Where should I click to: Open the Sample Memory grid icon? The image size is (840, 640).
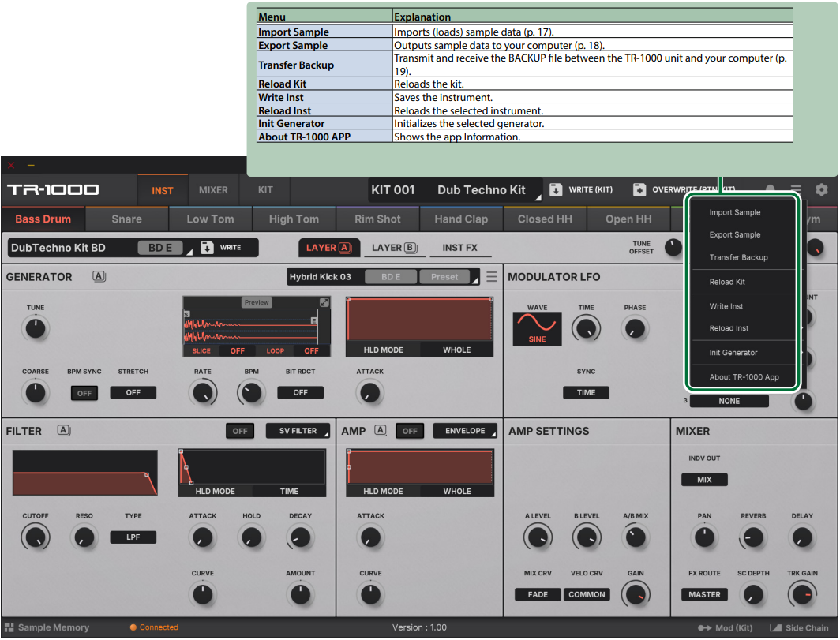coord(9,627)
